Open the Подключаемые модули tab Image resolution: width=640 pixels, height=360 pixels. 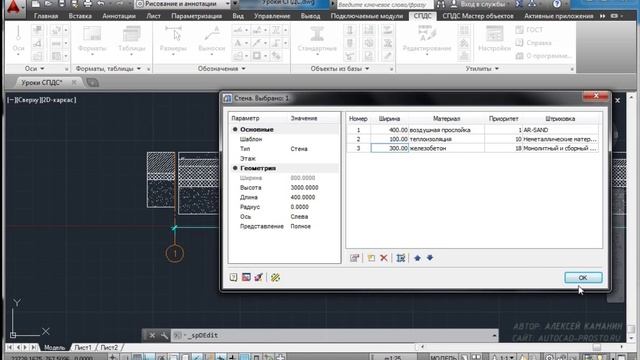coord(367,16)
